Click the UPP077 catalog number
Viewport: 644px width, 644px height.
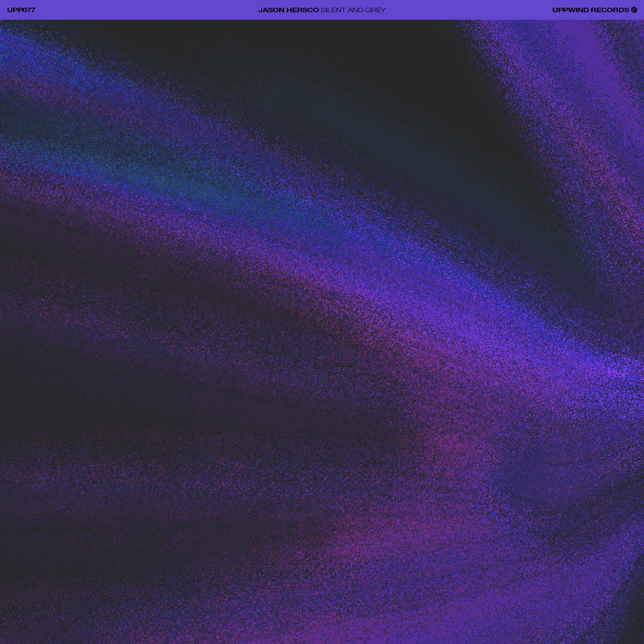coord(21,10)
